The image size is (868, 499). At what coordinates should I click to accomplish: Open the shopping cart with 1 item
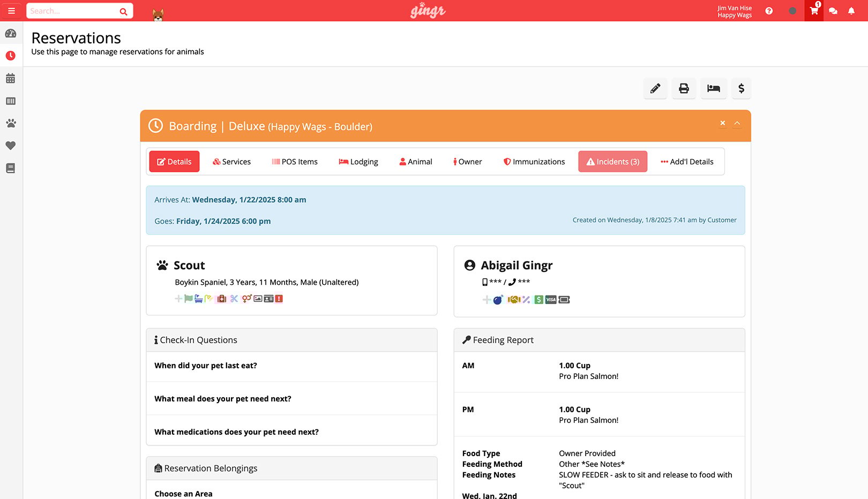813,11
